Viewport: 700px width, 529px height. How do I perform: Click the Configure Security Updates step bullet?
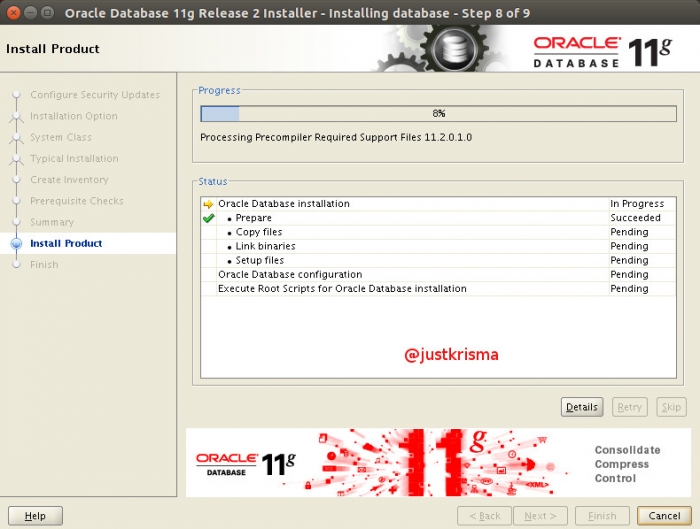(17, 95)
